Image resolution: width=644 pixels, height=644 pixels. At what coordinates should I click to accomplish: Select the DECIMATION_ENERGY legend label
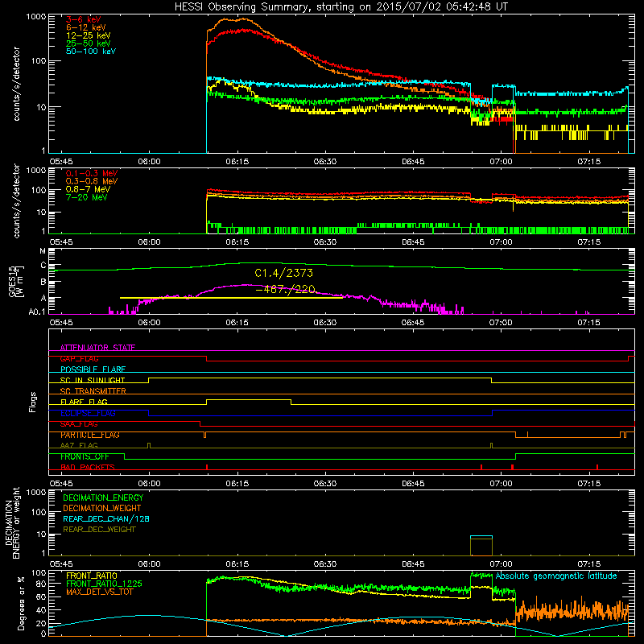103,497
